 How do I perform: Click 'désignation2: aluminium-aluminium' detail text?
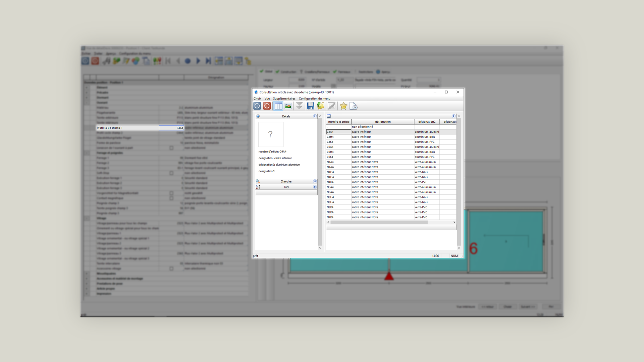pos(279,165)
